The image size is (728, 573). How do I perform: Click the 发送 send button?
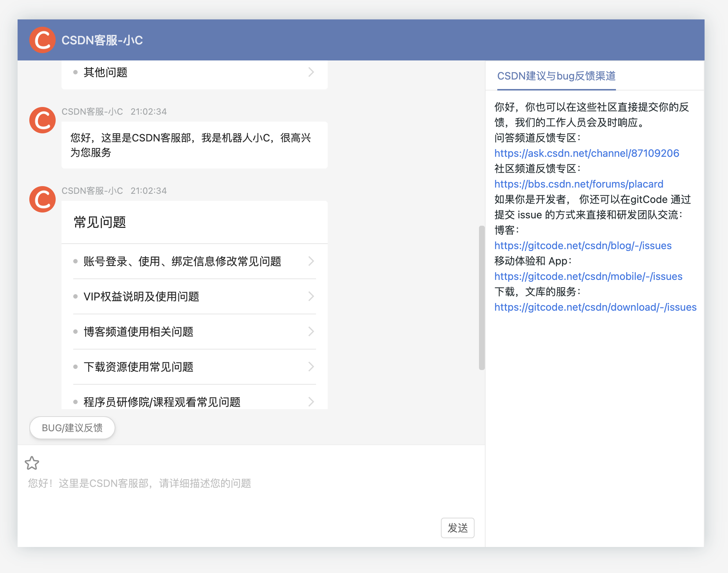457,528
